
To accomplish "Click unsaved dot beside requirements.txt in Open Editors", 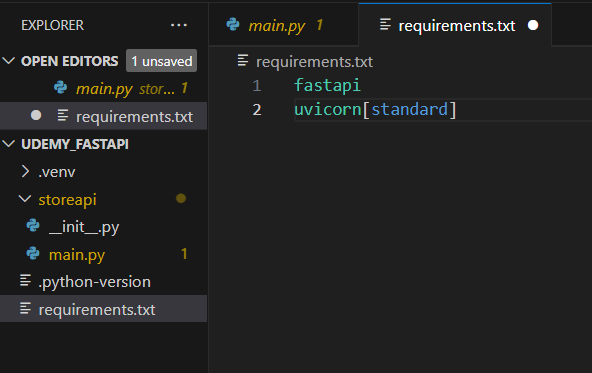I will [36, 115].
